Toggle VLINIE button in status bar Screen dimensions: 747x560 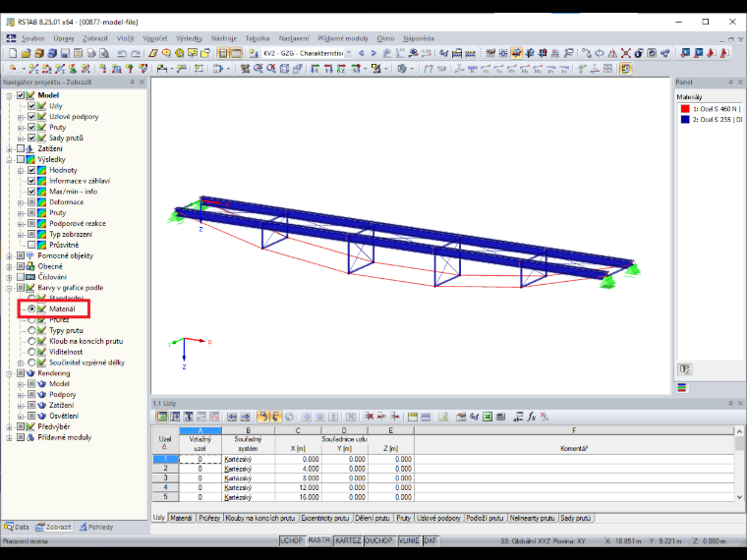click(409, 541)
